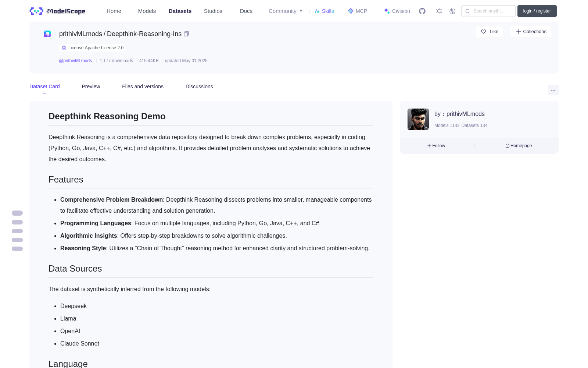Viewport: 588px width, 368px height.
Task: Follow the author prithivMLmods
Action: click(436, 146)
